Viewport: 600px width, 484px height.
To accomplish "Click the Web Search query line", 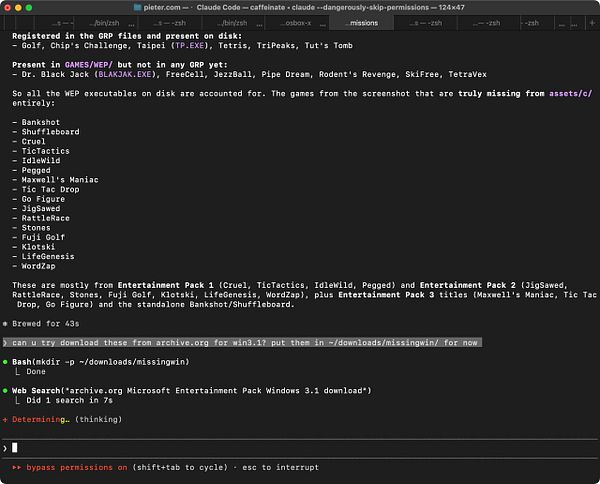I will click(192, 391).
